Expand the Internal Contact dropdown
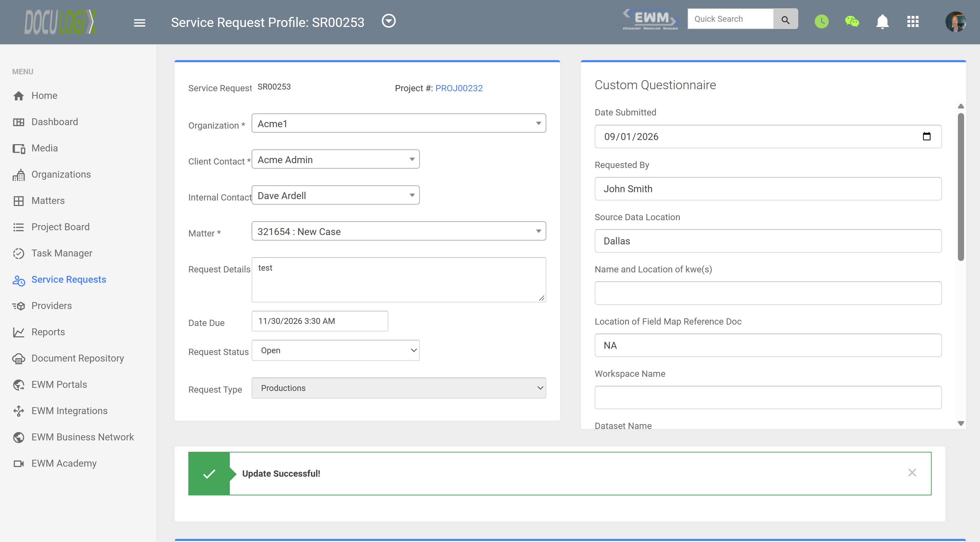This screenshot has height=542, width=980. coord(336,195)
